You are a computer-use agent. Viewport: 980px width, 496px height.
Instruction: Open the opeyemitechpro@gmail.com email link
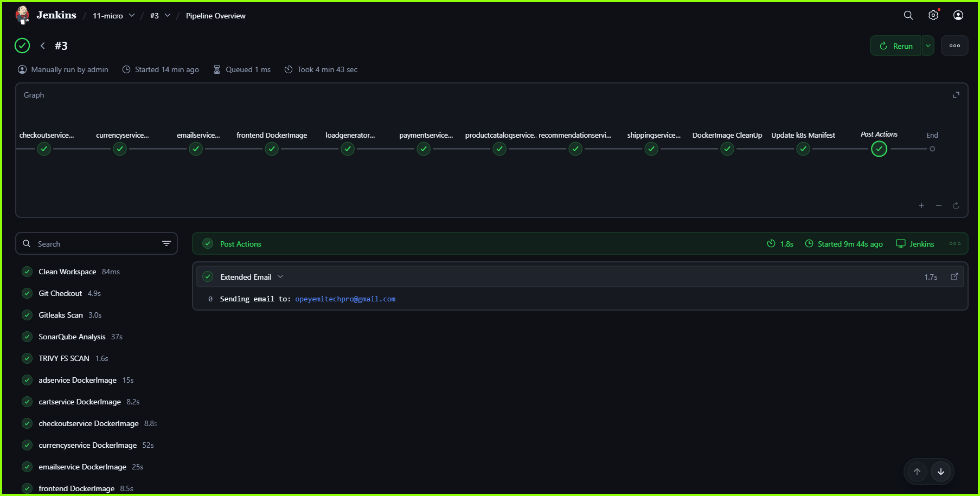[x=345, y=299]
